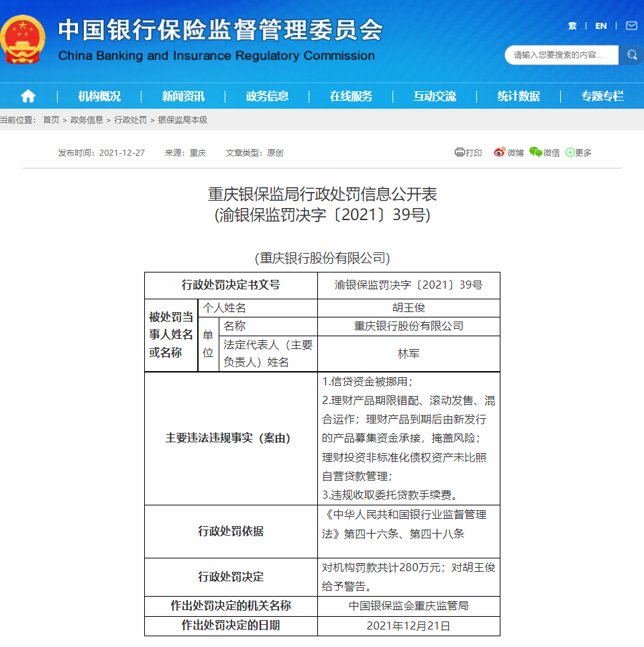Click the subtitle (重庆银行股份有限公司)

322,258
